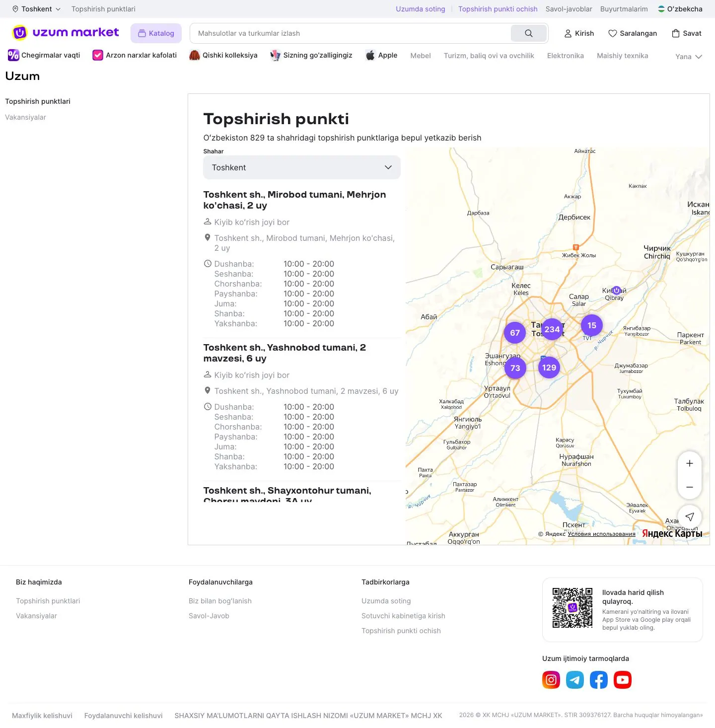The image size is (715, 728).
Task: Click the Qibray pickup point pin
Action: pyautogui.click(x=616, y=290)
